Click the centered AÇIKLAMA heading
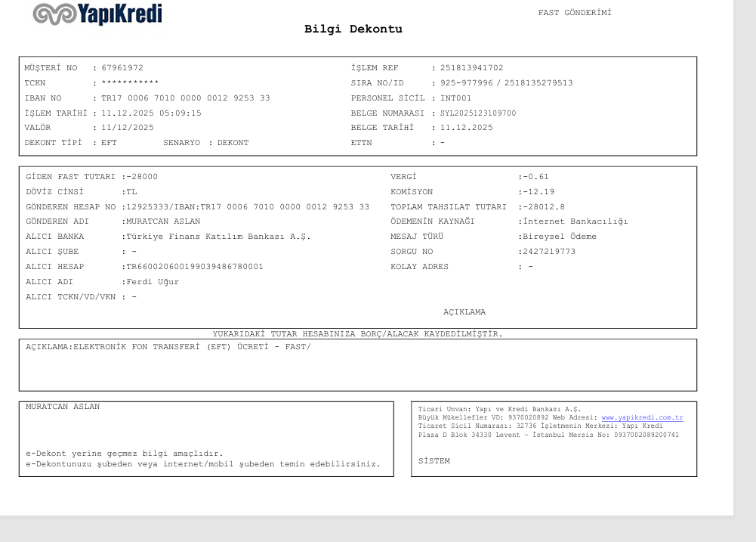Image resolution: width=756 pixels, height=542 pixels. click(x=464, y=311)
